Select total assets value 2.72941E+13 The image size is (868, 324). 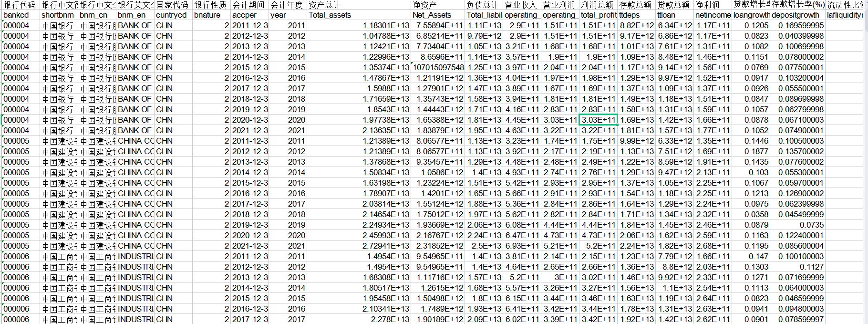tap(359, 246)
